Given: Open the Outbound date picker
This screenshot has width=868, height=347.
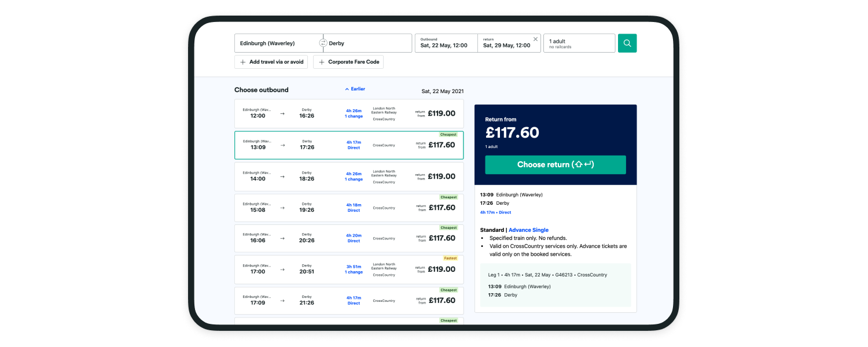Looking at the screenshot, I should tap(446, 43).
